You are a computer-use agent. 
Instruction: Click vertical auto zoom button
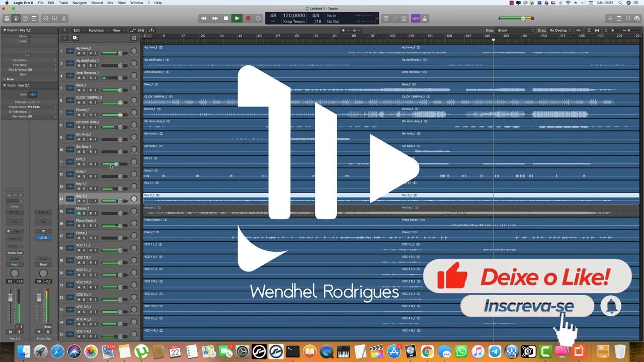589,30
